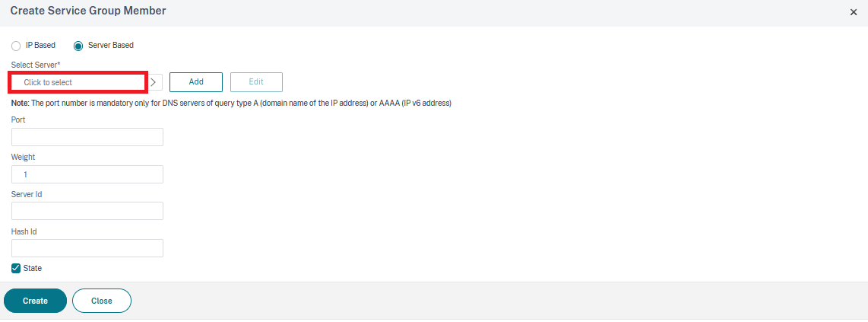Select the Server Based radio option
This screenshot has height=322, width=868.
78,46
